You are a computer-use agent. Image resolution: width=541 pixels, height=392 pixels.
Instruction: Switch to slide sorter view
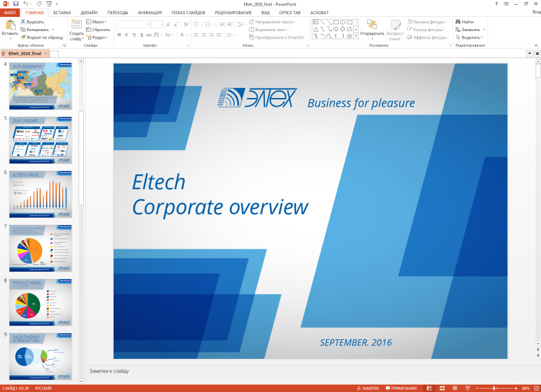tap(442, 388)
